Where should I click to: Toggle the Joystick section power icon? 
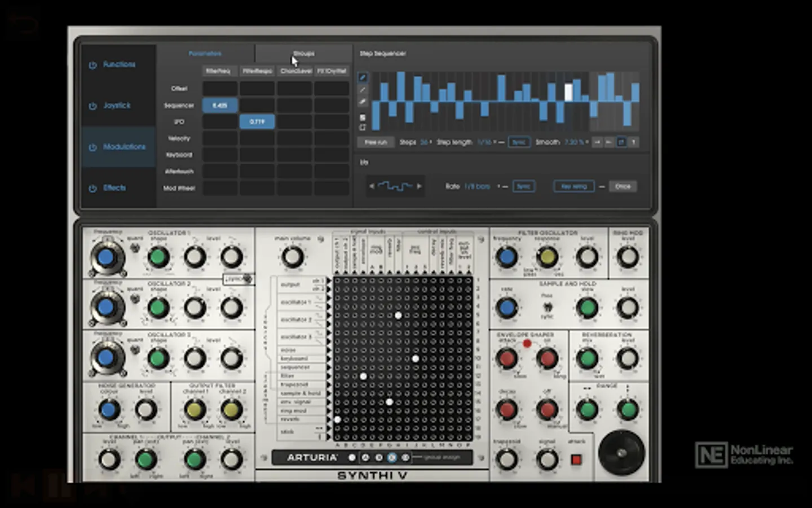point(92,106)
